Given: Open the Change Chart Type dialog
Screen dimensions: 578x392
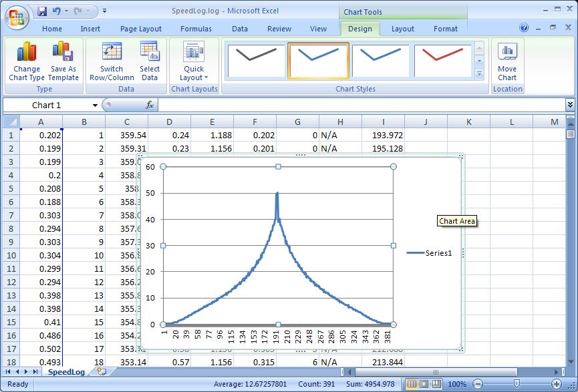Looking at the screenshot, I should click(x=27, y=61).
